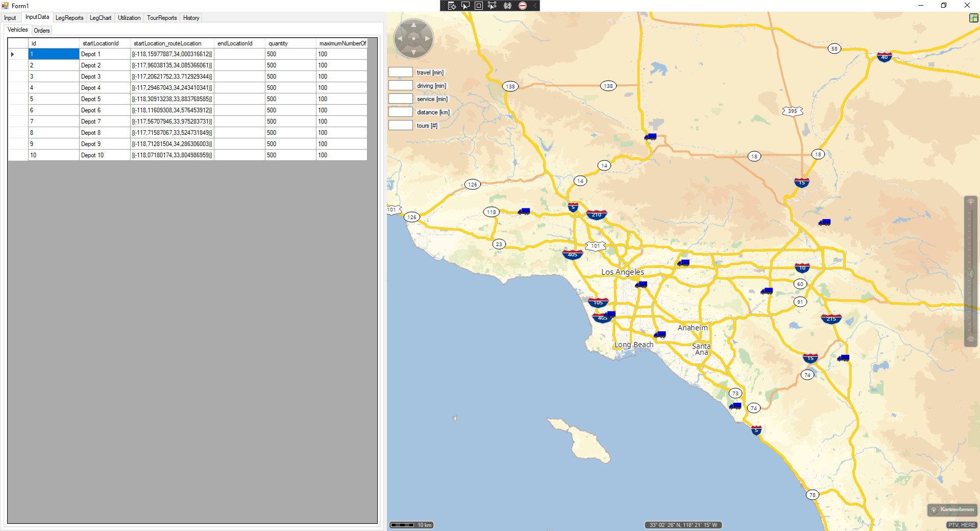Click the Select Element debug toolbar icon

465,6
